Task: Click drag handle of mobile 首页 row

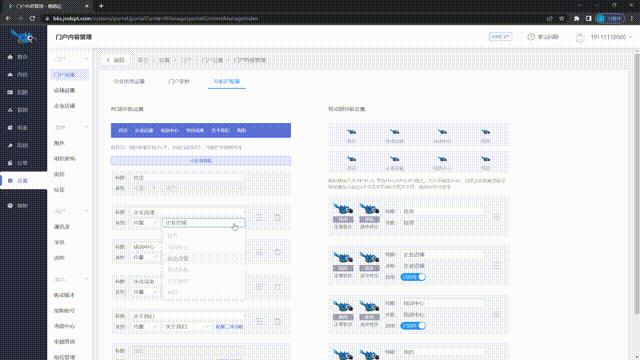Action: (496, 217)
